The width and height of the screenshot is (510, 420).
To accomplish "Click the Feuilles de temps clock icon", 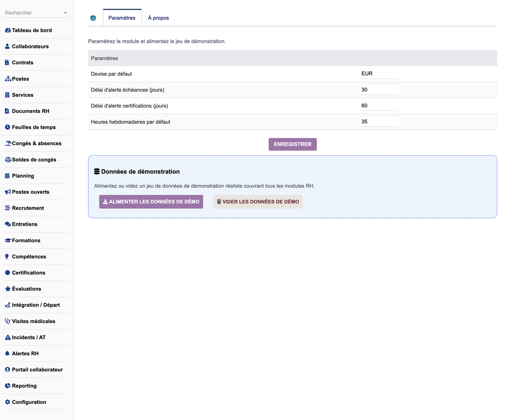I will 7,128.
